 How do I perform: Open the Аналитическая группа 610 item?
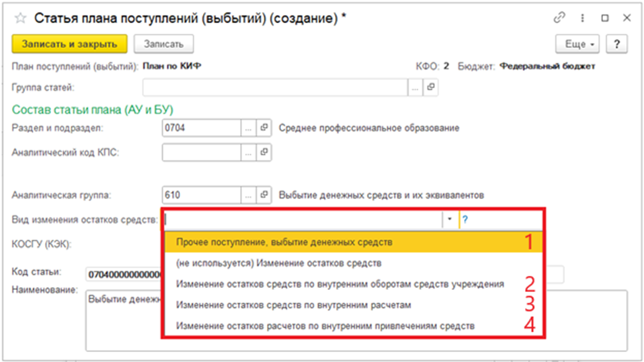[264, 195]
